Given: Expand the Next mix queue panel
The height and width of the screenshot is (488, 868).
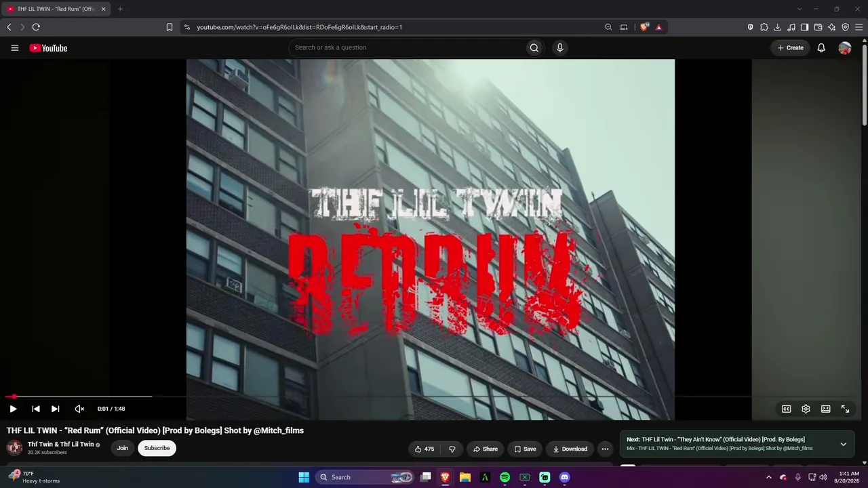Looking at the screenshot, I should 843,444.
